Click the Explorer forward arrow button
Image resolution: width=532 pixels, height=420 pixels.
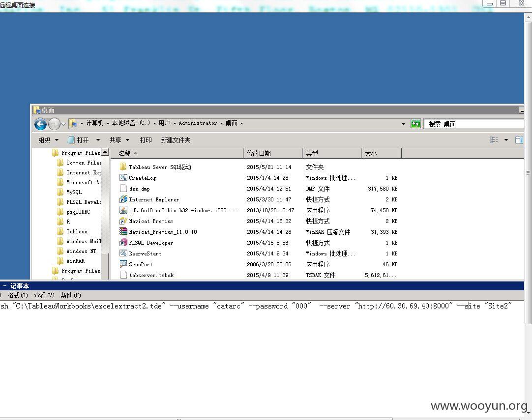54,124
